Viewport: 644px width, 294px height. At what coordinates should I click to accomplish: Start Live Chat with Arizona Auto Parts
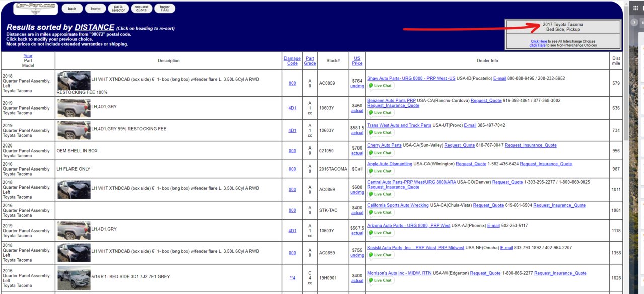point(381,233)
